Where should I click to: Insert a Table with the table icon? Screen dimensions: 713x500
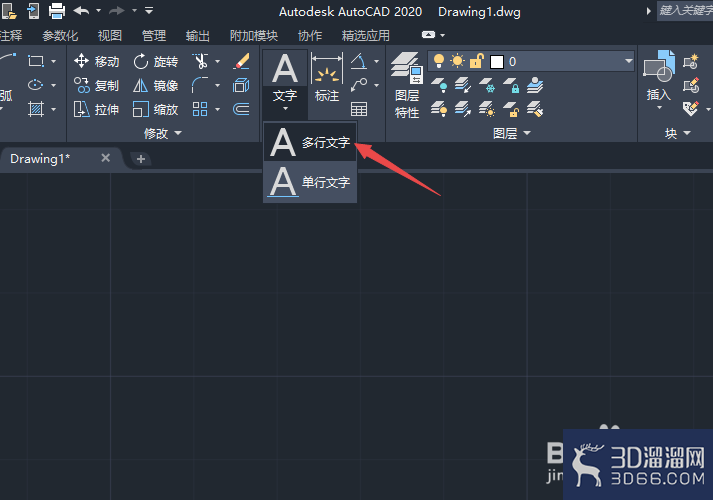(x=359, y=109)
